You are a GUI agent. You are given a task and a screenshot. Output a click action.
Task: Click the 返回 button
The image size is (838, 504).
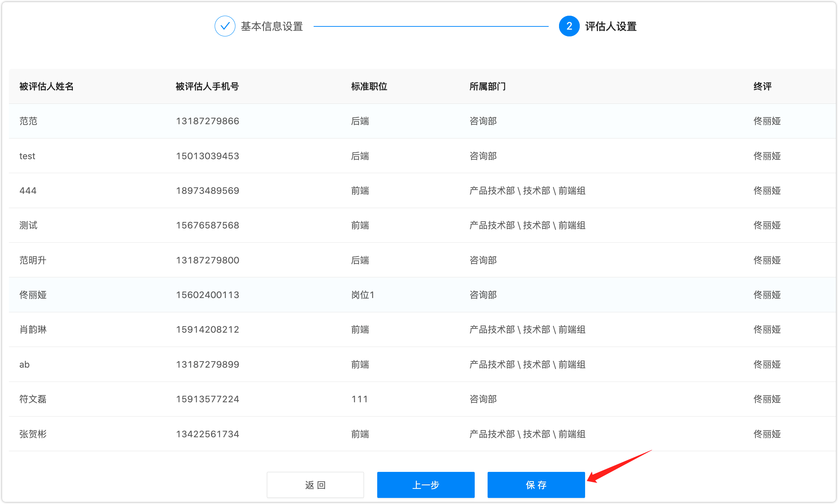[315, 485]
